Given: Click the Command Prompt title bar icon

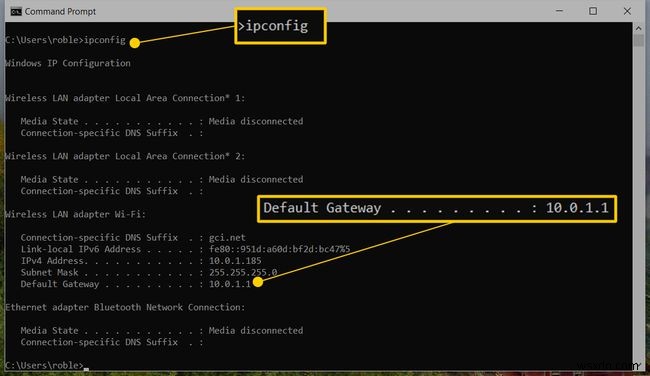Looking at the screenshot, I should click(x=16, y=12).
